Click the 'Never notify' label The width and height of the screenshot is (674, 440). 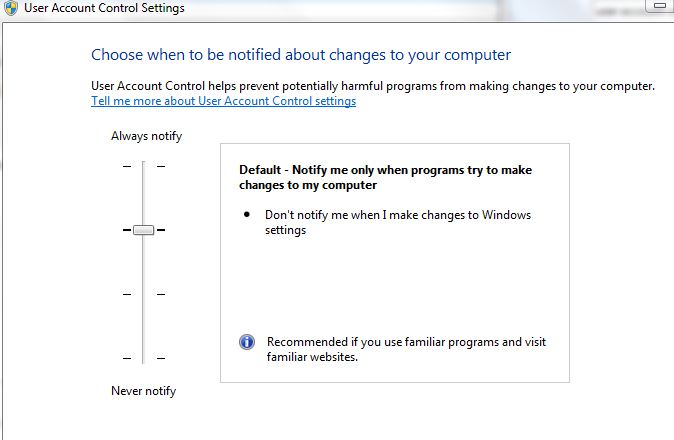tap(143, 391)
